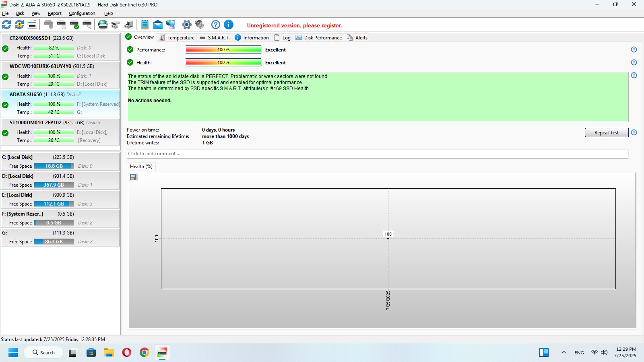Click help icon next to Repeat Test
Screen dimensions: 644x362
pyautogui.click(x=634, y=132)
